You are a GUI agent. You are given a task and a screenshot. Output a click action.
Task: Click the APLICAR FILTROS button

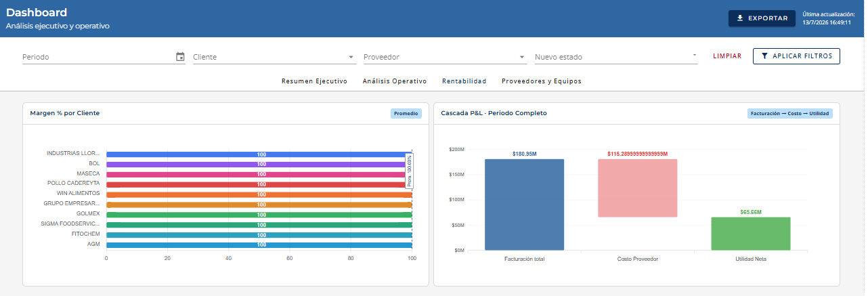pyautogui.click(x=796, y=56)
